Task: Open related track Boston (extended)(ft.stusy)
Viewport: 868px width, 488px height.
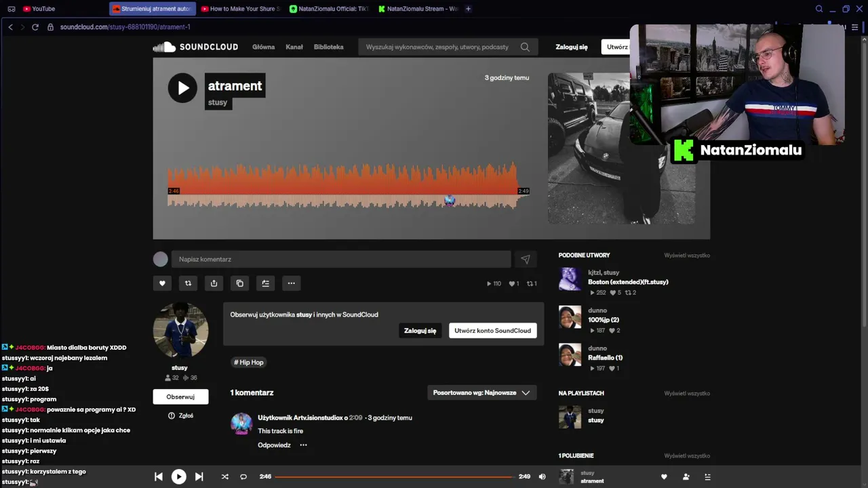Action: coord(628,282)
